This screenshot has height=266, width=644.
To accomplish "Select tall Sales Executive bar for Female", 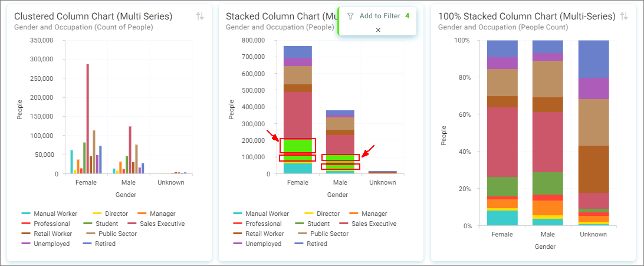I will pyautogui.click(x=87, y=119).
